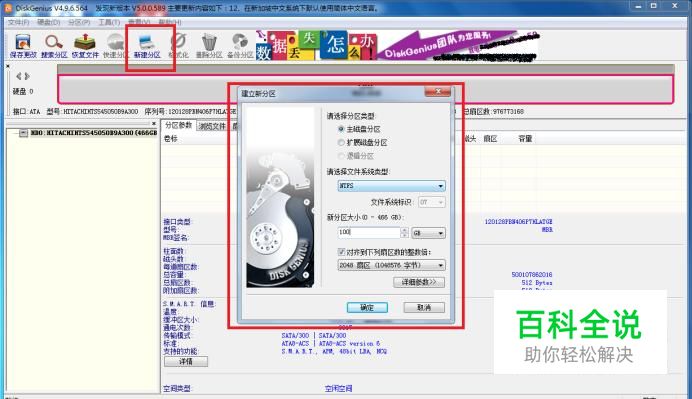Click the partition size field showing 100
Screen dimensions: 692x399
coord(369,232)
